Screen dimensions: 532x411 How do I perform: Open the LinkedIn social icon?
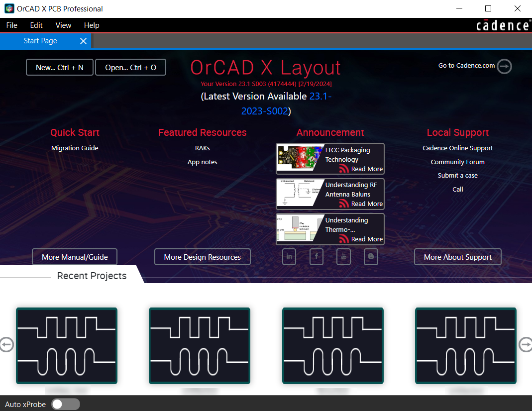click(289, 257)
